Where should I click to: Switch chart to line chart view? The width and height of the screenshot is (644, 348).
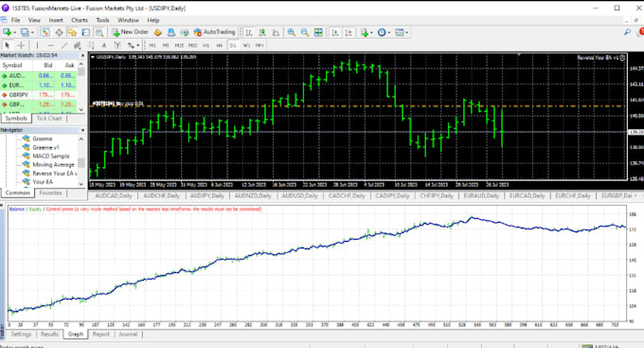point(276,32)
